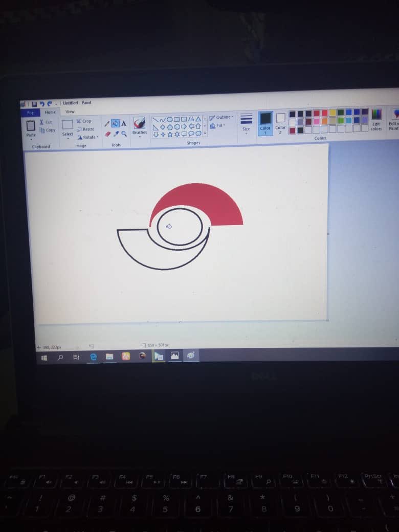Open the Rotate dropdown menu
399x532 pixels.
tap(88, 137)
